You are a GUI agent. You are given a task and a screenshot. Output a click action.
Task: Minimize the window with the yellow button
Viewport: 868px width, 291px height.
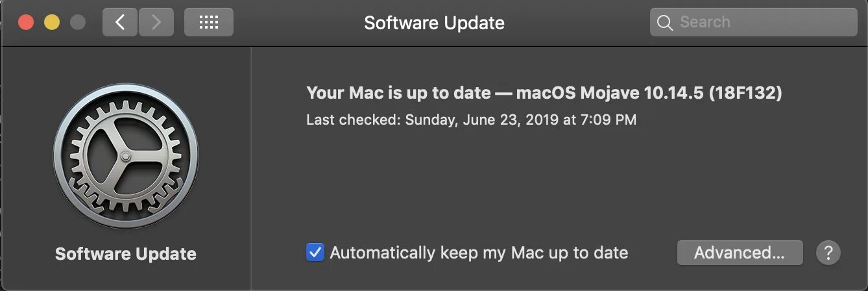click(x=52, y=23)
